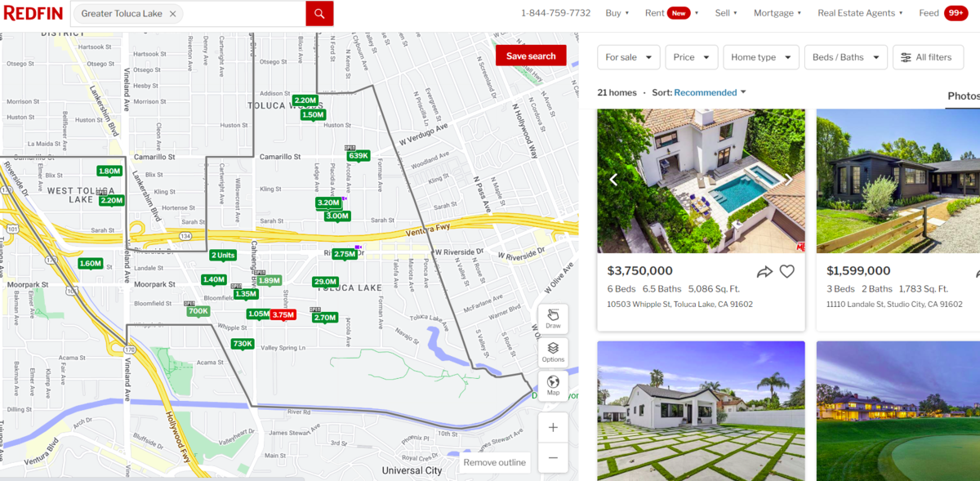This screenshot has width=980, height=481.
Task: Open the golf course evening listing photo
Action: click(898, 411)
